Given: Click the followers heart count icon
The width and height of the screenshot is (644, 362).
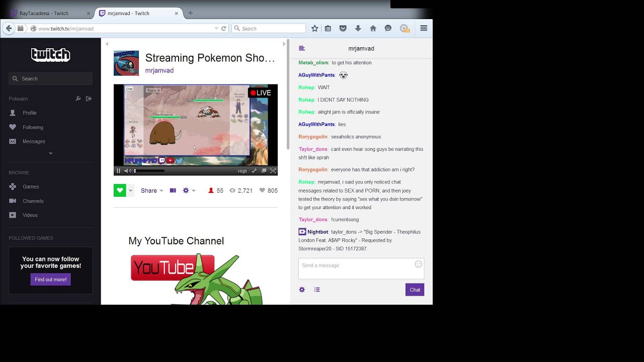Looking at the screenshot, I should click(x=262, y=191).
